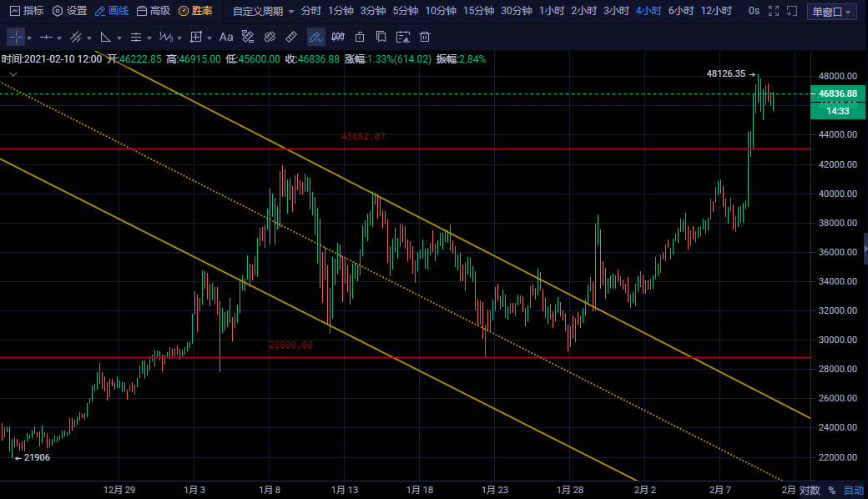Toggle the % percentage scale
The image size is (868, 499).
coord(831,491)
